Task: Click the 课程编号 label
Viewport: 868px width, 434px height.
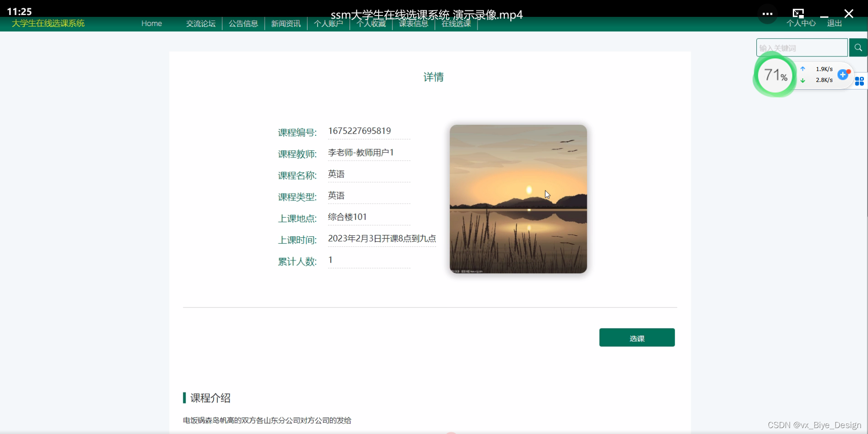Action: 297,133
